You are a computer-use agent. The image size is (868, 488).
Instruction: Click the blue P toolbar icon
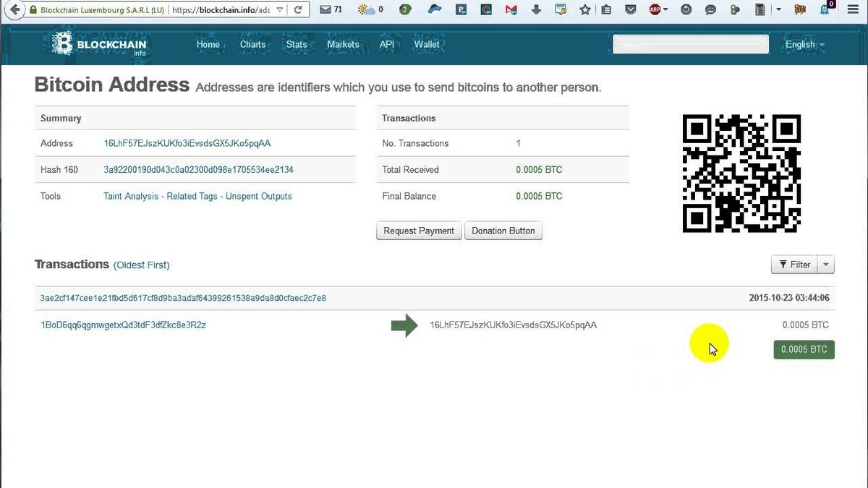pyautogui.click(x=461, y=10)
